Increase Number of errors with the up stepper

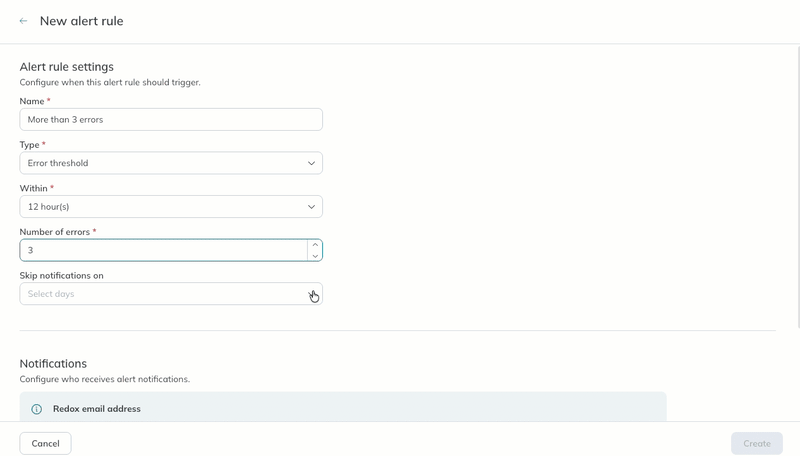pos(315,245)
